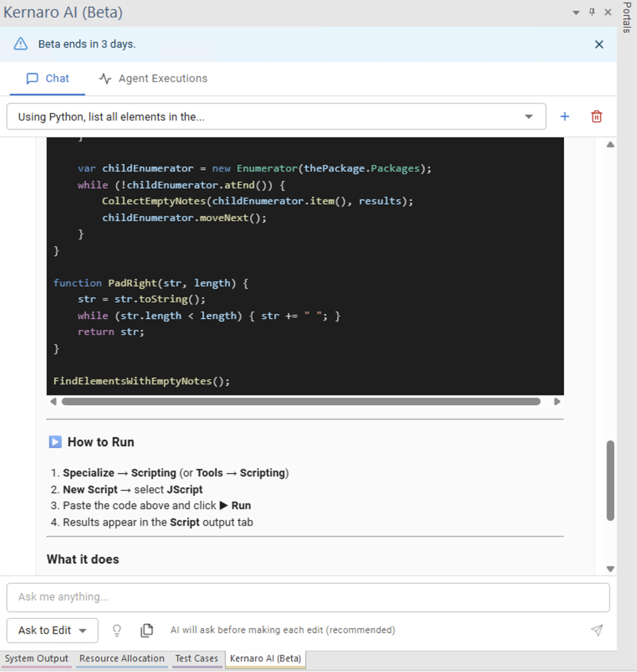
Task: Focus the Ask me anything input
Action: [308, 597]
